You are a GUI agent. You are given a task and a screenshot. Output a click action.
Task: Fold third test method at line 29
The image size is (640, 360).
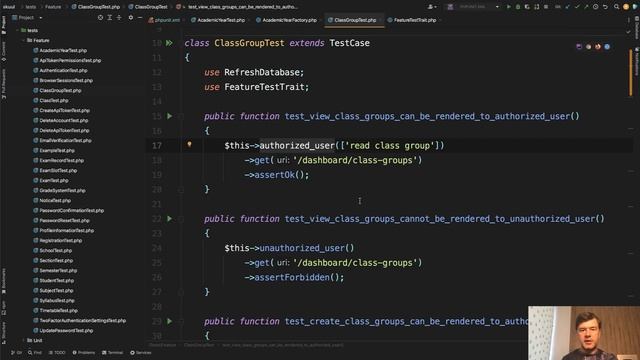181,321
